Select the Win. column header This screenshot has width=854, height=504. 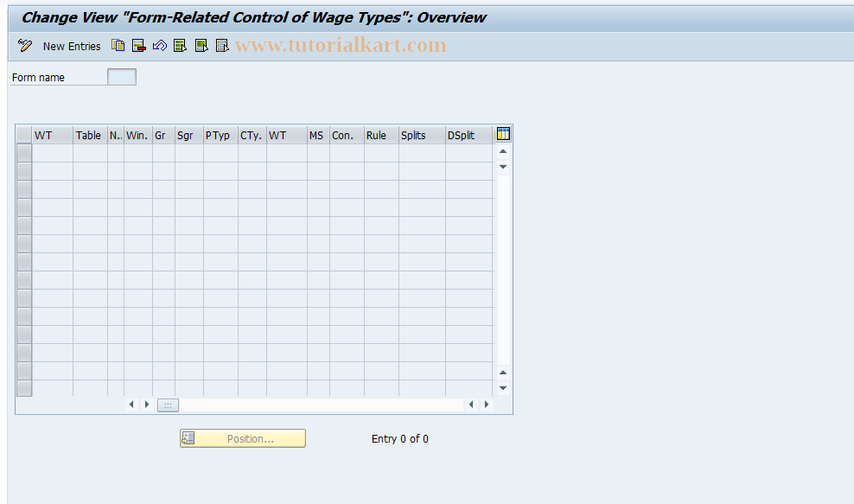pos(138,135)
